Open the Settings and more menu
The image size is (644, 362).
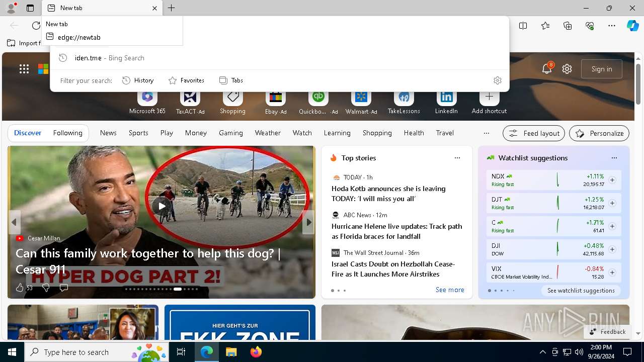pos(612,26)
